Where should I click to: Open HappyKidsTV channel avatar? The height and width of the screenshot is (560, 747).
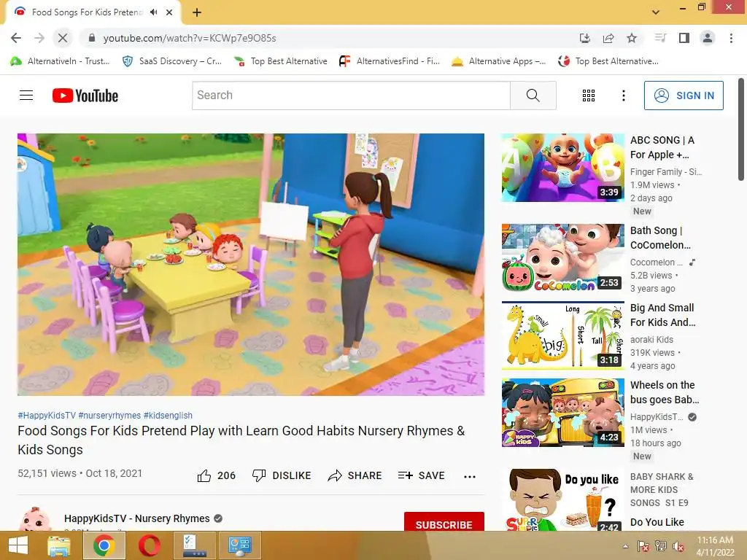35,519
